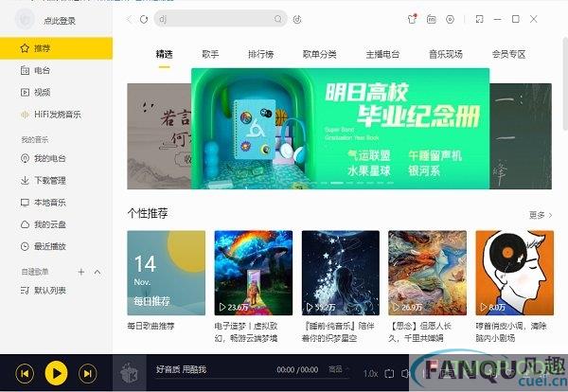Go to the previous track
Screen dimensions: 568x392
(x=25, y=373)
